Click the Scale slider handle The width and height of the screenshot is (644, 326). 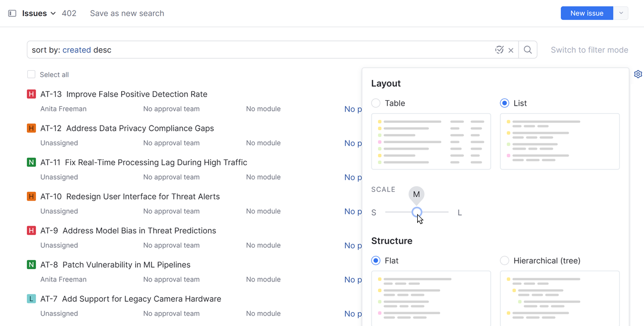417,212
